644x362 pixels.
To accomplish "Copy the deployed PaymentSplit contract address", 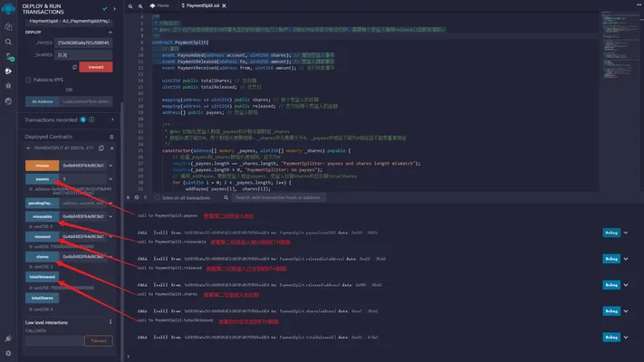I will [101, 148].
